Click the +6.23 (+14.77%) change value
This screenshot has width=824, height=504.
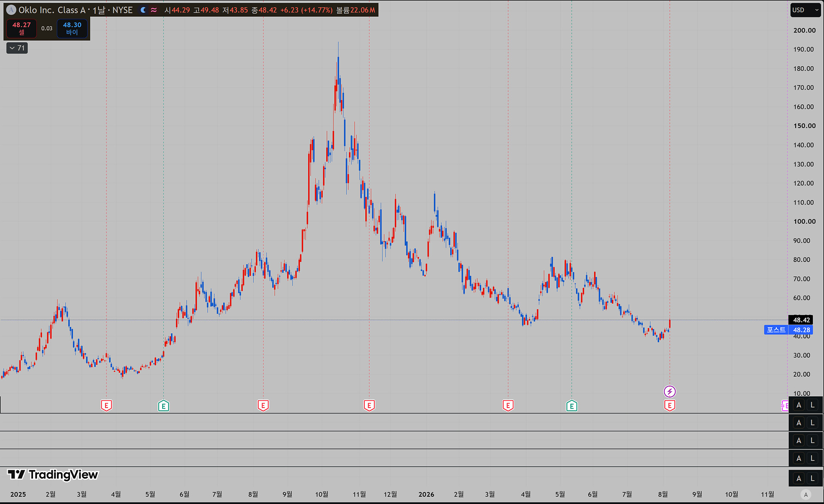click(x=306, y=10)
